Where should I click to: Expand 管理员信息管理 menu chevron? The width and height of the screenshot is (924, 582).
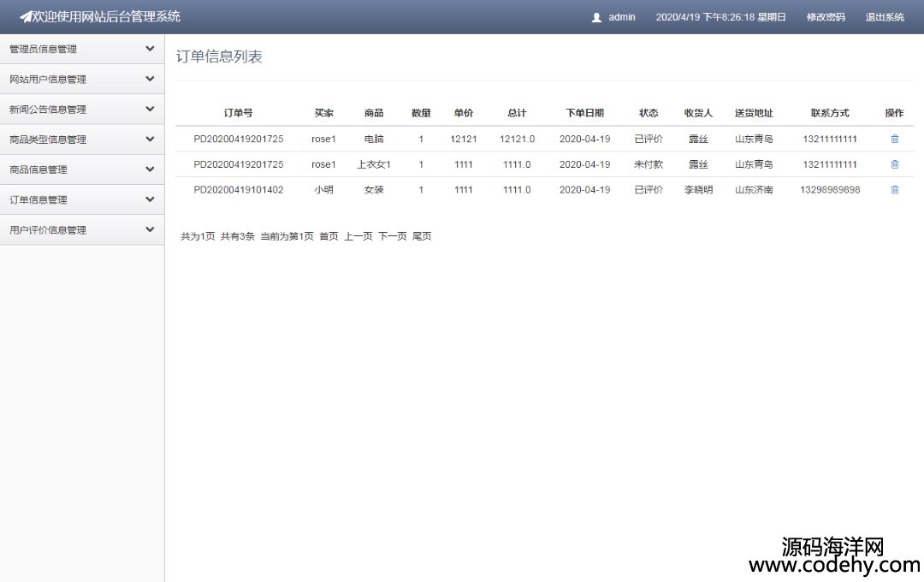click(x=150, y=49)
